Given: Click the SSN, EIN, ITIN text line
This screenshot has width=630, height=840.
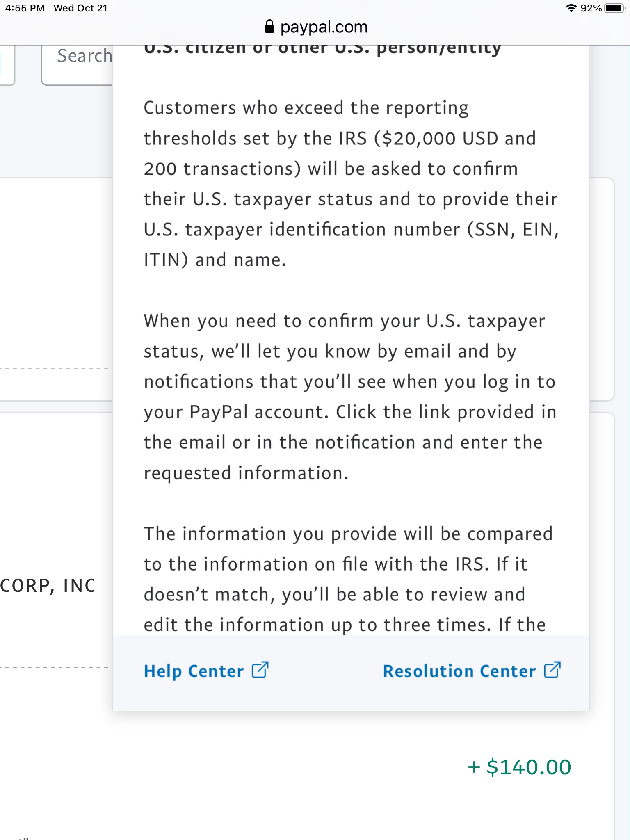Looking at the screenshot, I should point(351,230).
